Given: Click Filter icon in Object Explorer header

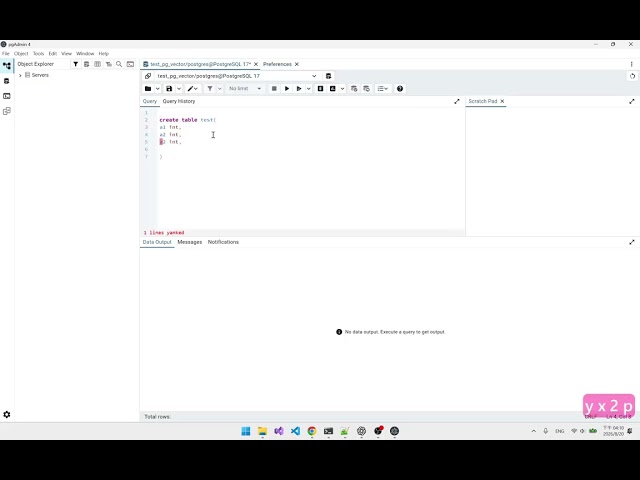Looking at the screenshot, I should (x=76, y=64).
